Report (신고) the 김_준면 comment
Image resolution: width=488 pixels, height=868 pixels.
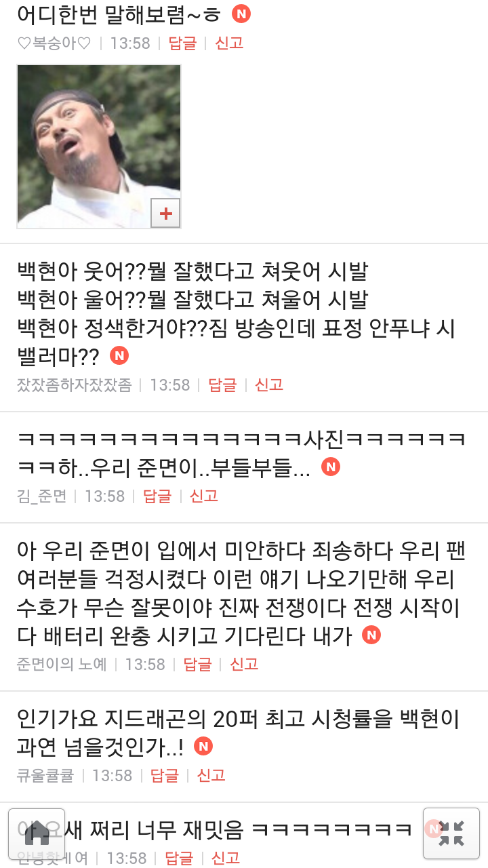tap(204, 496)
